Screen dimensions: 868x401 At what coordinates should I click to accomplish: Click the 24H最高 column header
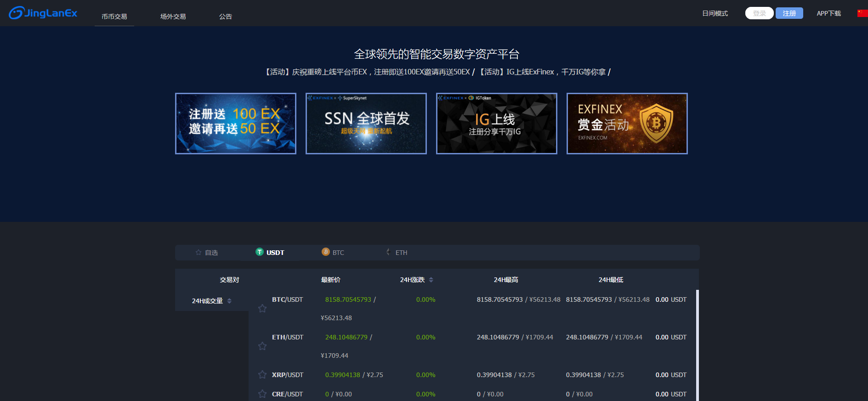pos(506,280)
